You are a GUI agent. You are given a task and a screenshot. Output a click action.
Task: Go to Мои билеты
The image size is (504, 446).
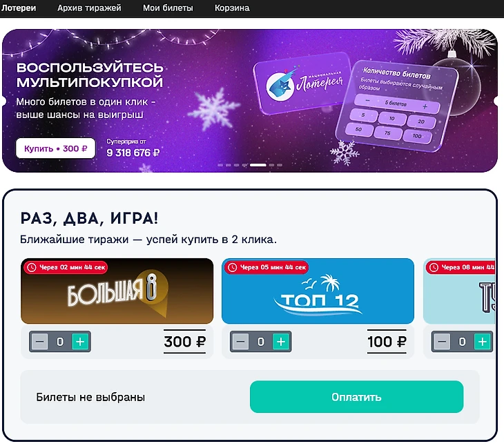[x=168, y=8]
